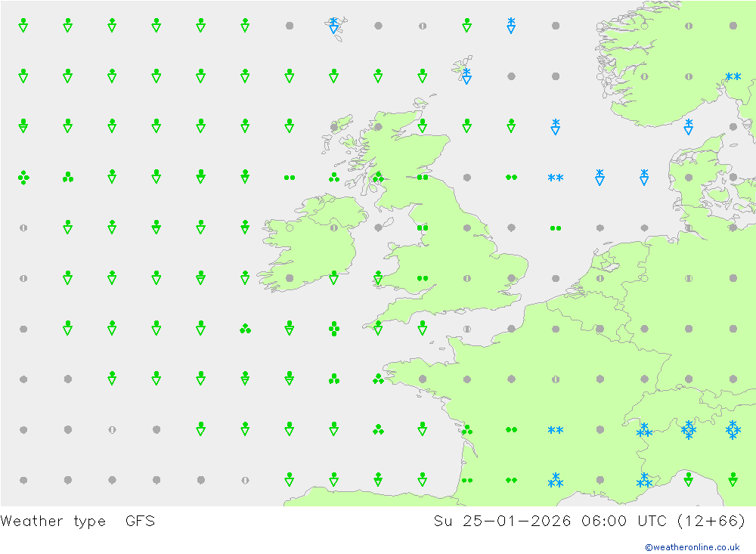Click the green shower symbol over Cornwall's tip

[x=378, y=329]
